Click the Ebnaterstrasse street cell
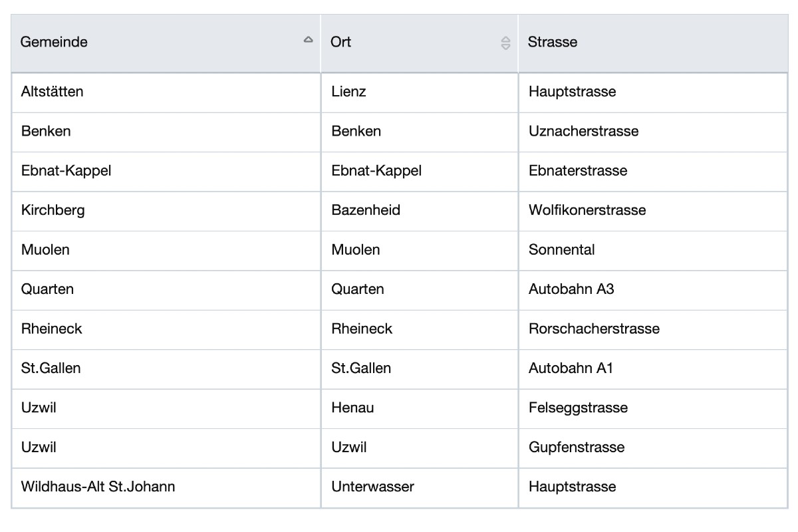Image resolution: width=798 pixels, height=532 pixels. pos(577,171)
